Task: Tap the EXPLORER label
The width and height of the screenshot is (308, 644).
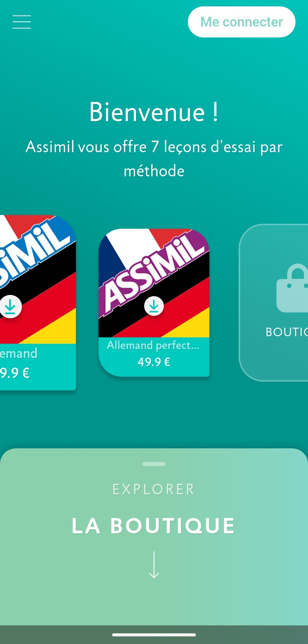Action: point(153,489)
